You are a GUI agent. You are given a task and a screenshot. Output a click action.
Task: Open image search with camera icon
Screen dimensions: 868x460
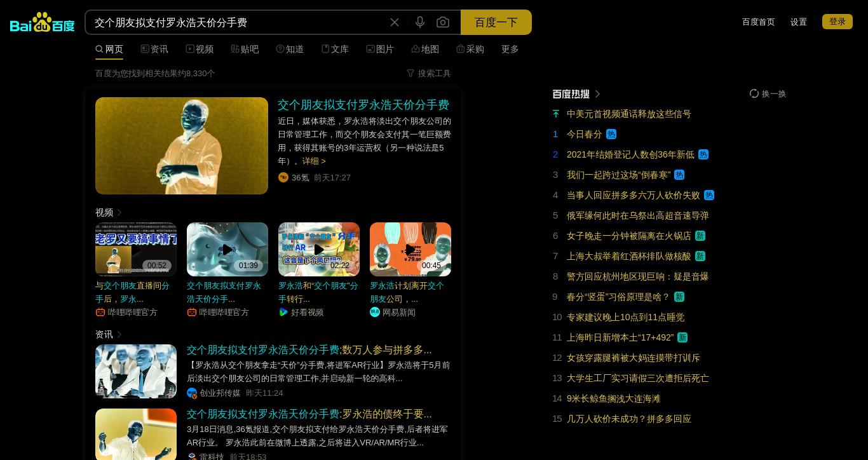click(443, 22)
